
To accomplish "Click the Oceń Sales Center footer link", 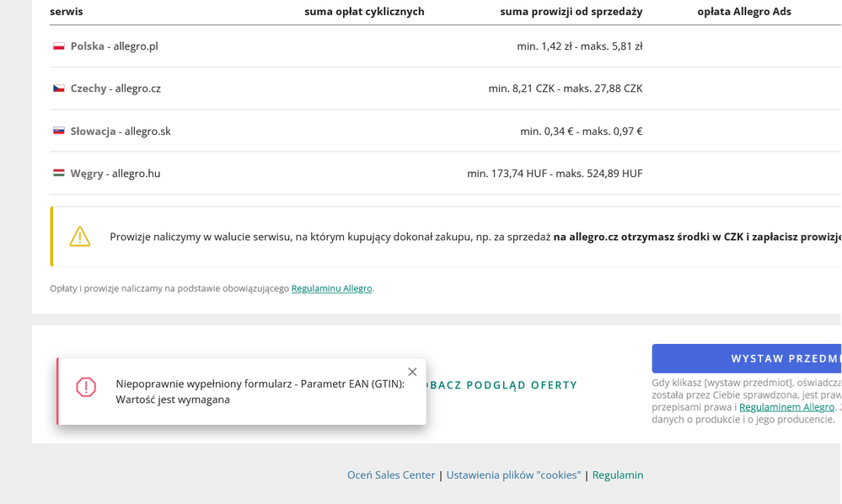I will (x=390, y=475).
